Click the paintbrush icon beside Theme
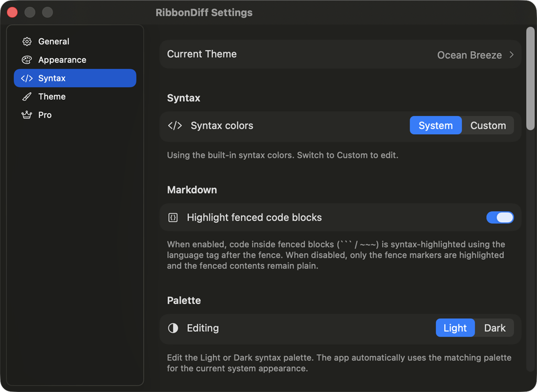This screenshot has height=392, width=537. coord(27,96)
